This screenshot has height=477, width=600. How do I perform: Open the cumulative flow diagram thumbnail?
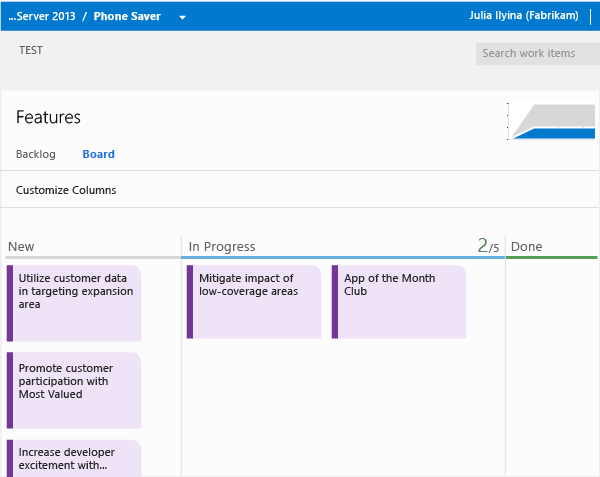coord(551,121)
